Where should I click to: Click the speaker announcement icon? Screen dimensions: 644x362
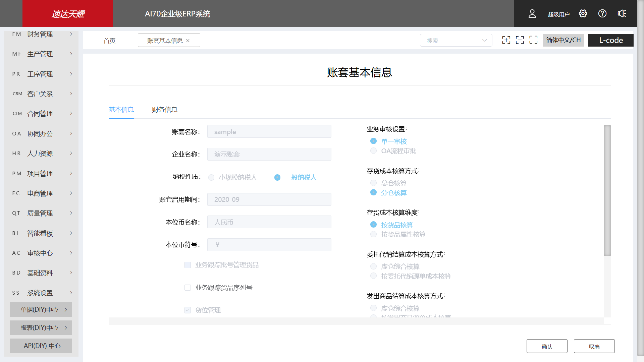pos(622,13)
